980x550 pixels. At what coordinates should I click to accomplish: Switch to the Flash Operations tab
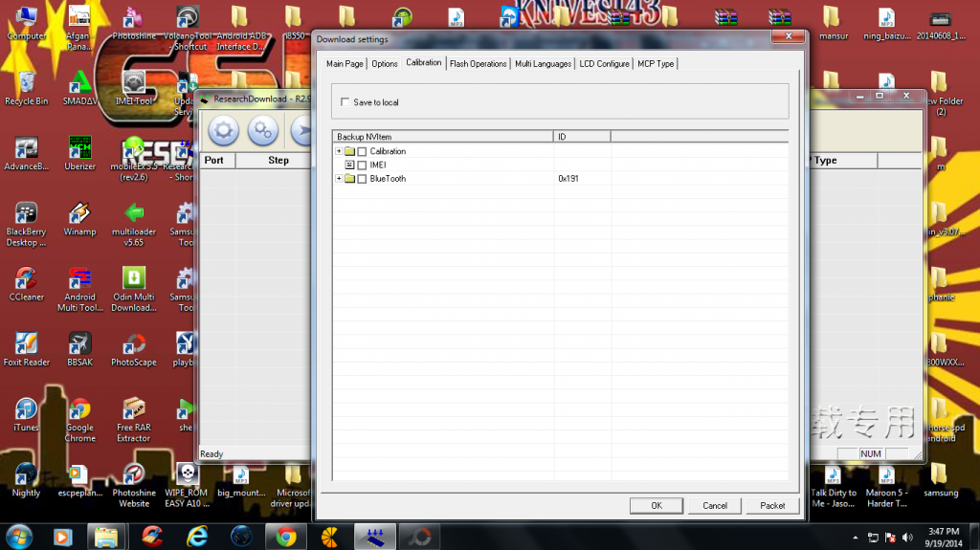click(478, 64)
